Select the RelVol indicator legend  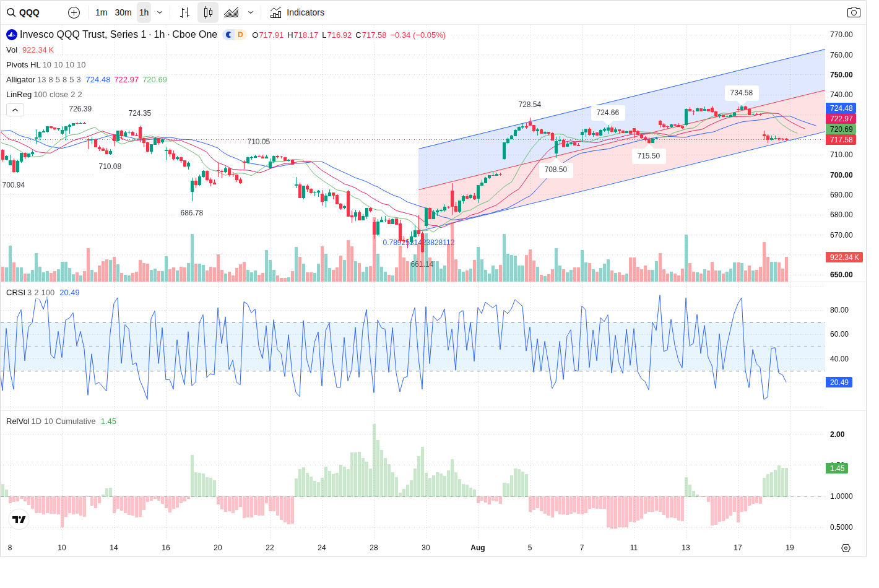17,422
